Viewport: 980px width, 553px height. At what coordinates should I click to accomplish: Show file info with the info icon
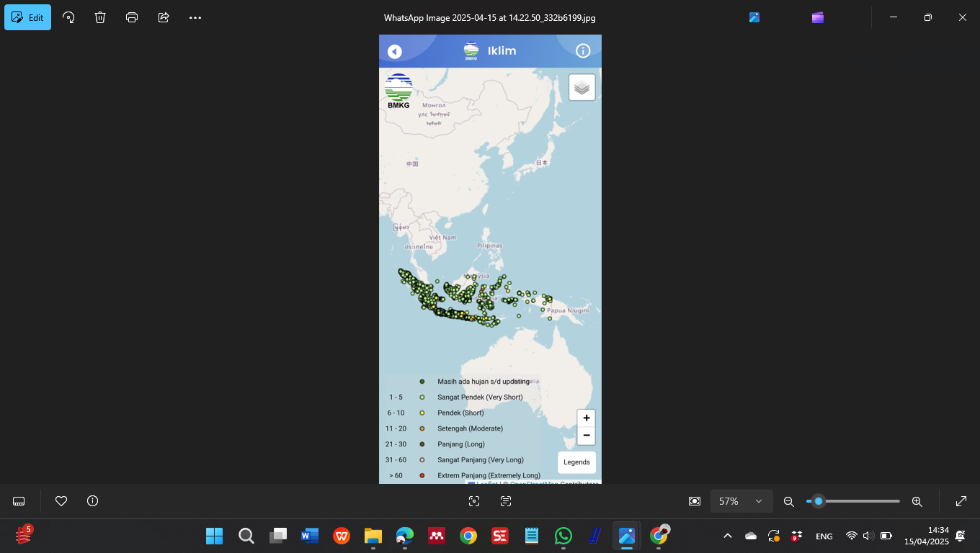pos(92,501)
